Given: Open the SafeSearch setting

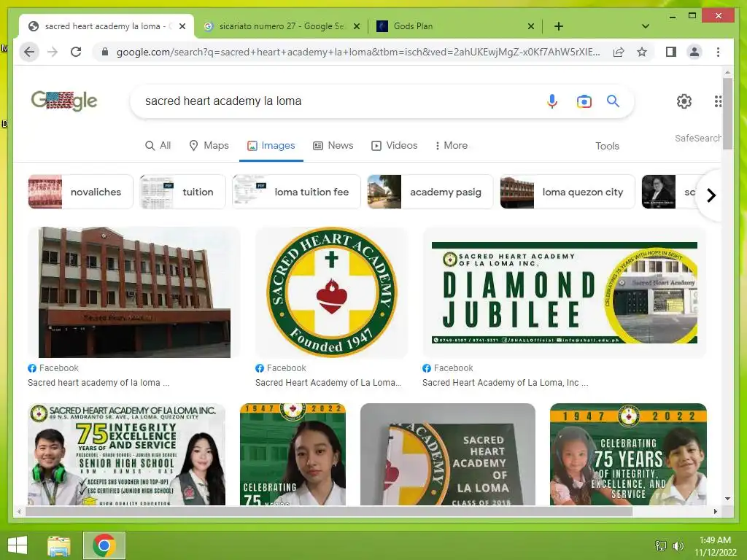Looking at the screenshot, I should 697,138.
